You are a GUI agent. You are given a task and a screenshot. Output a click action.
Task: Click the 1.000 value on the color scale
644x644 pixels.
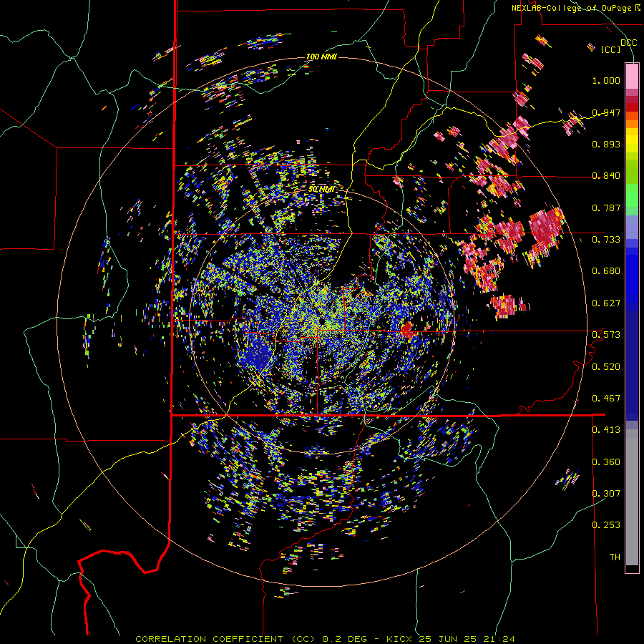606,80
